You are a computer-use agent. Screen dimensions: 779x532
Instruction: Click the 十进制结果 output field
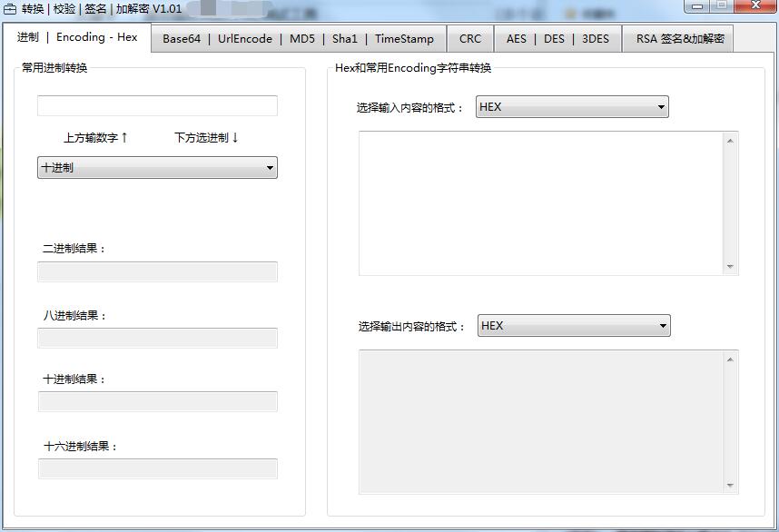(157, 401)
